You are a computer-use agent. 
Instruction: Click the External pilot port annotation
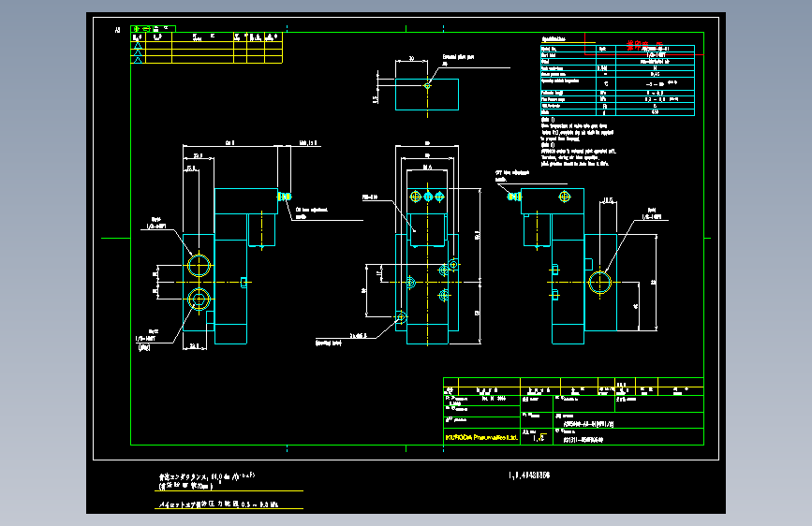point(457,57)
